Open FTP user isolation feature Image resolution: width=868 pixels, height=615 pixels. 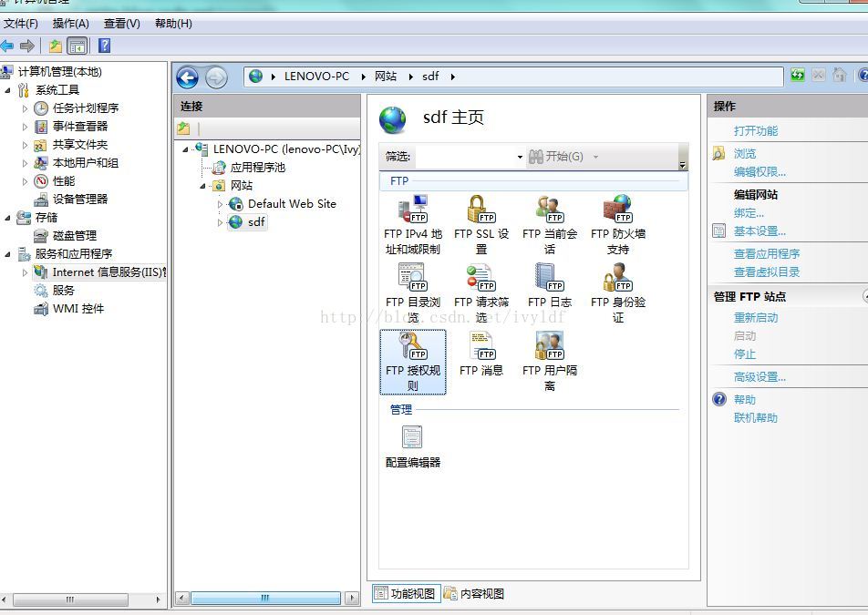tap(550, 362)
